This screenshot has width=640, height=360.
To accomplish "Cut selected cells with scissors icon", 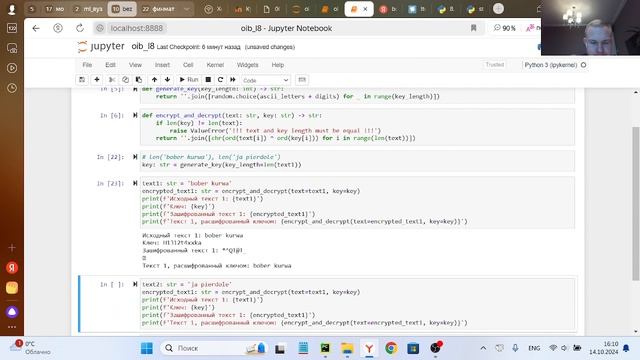I will click(111, 80).
